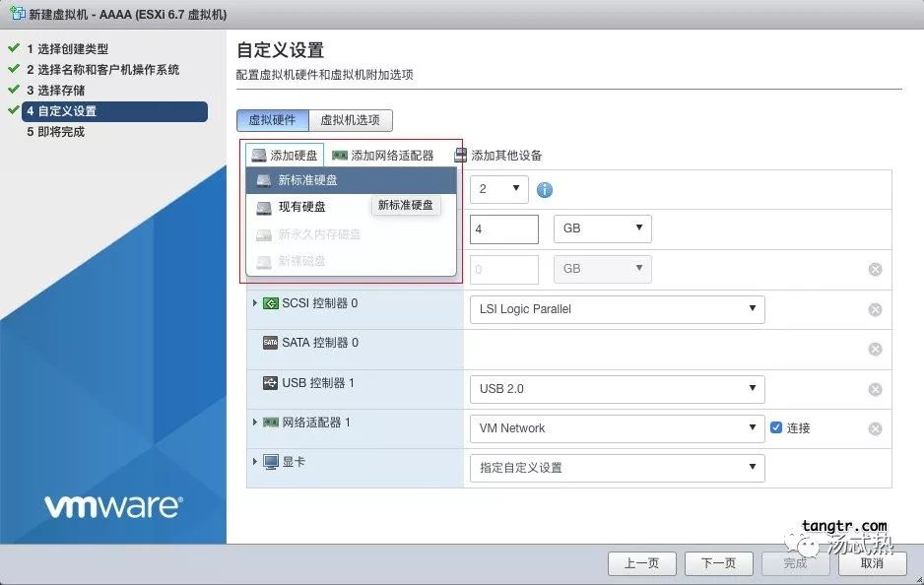Expand the SCSI 控制器 0 row
The height and width of the screenshot is (585, 924).
click(x=254, y=302)
